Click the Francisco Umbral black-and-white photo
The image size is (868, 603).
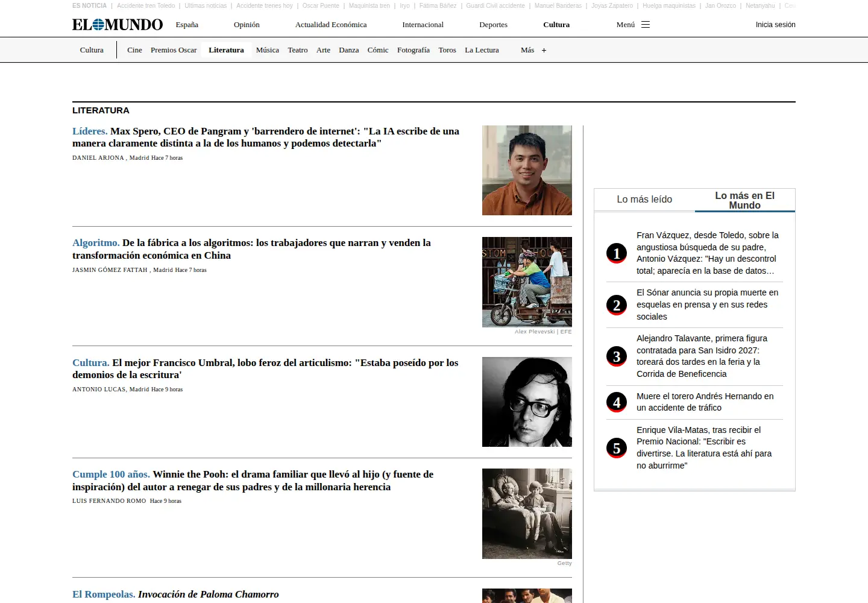point(527,402)
